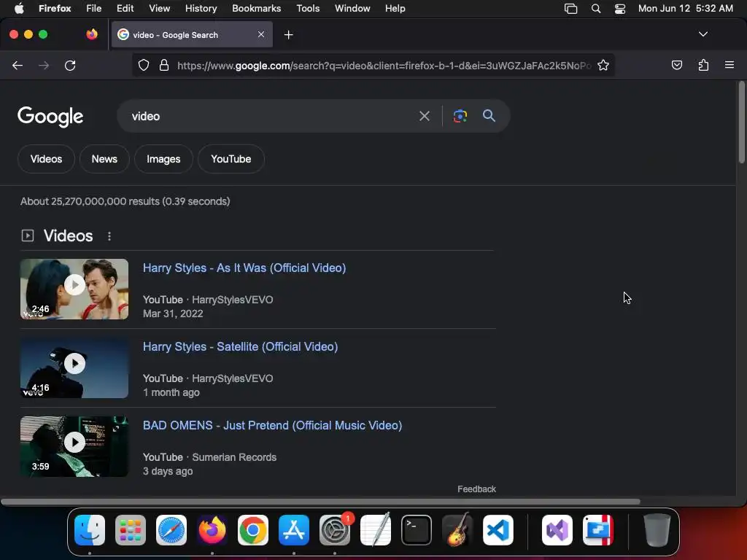
Task: Open System Settings from the Dock
Action: pos(335,530)
